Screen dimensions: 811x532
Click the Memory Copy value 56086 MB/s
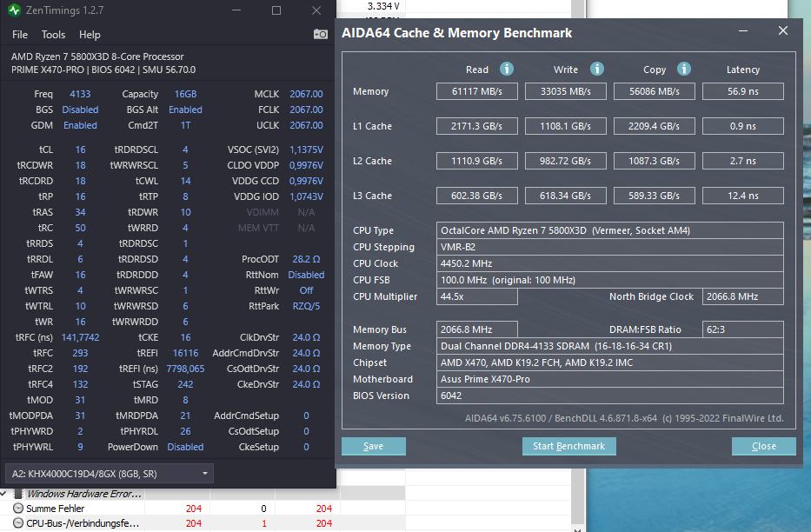[x=655, y=91]
